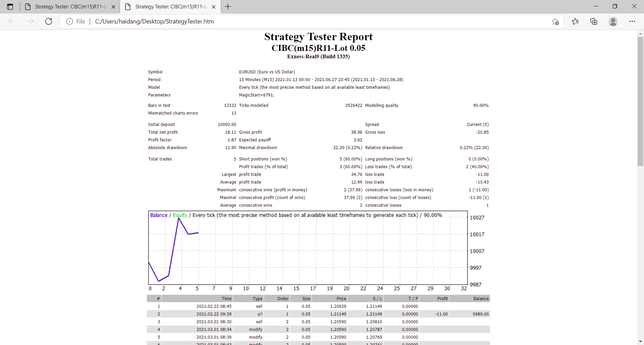644x345 pixels.
Task: Click the 2021.02.22 08:45 sell row time
Action: point(214,306)
